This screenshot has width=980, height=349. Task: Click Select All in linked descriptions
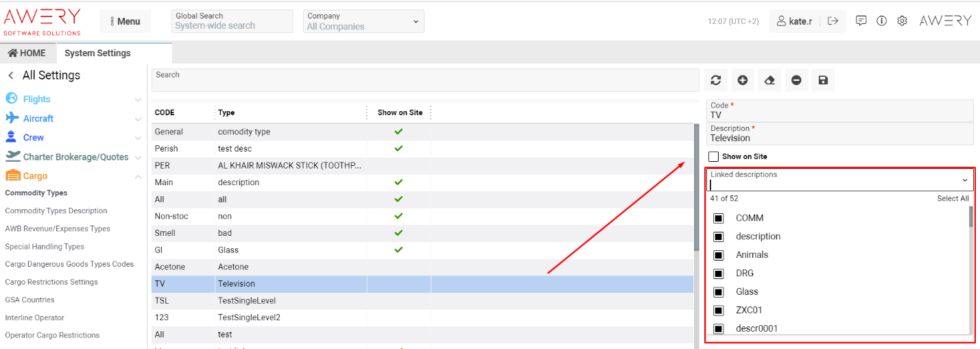tap(953, 199)
